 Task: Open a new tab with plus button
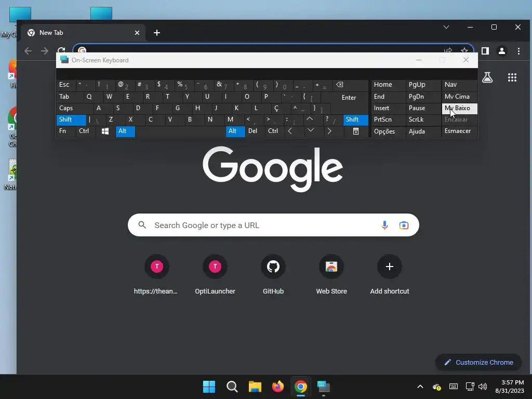pos(157,33)
